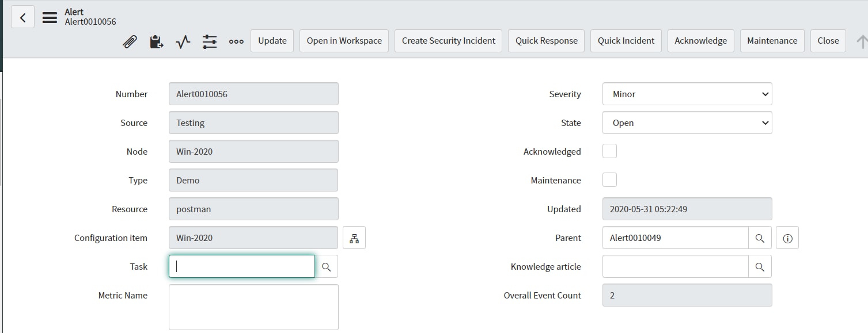Click inside the Metric Name field
Image resolution: width=868 pixels, height=333 pixels.
253,307
